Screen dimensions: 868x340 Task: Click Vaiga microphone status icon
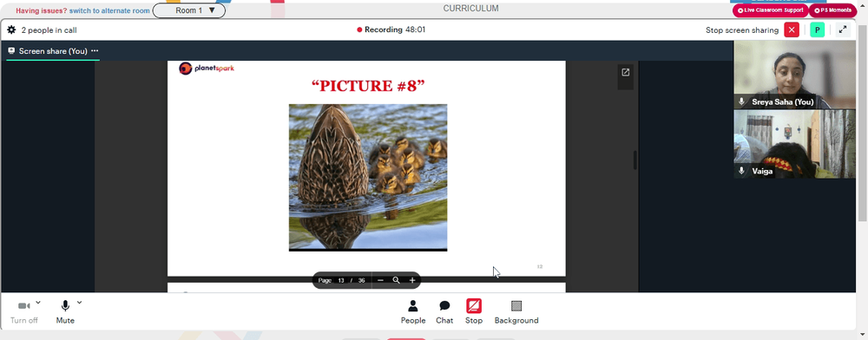coord(742,171)
